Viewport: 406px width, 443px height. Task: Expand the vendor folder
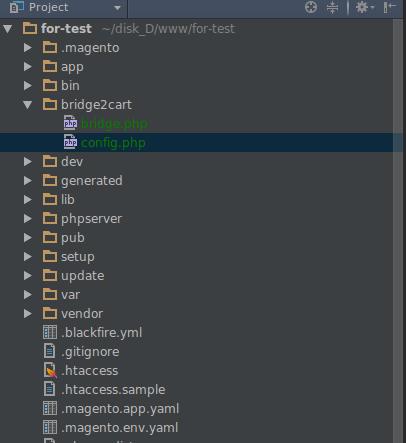click(28, 313)
